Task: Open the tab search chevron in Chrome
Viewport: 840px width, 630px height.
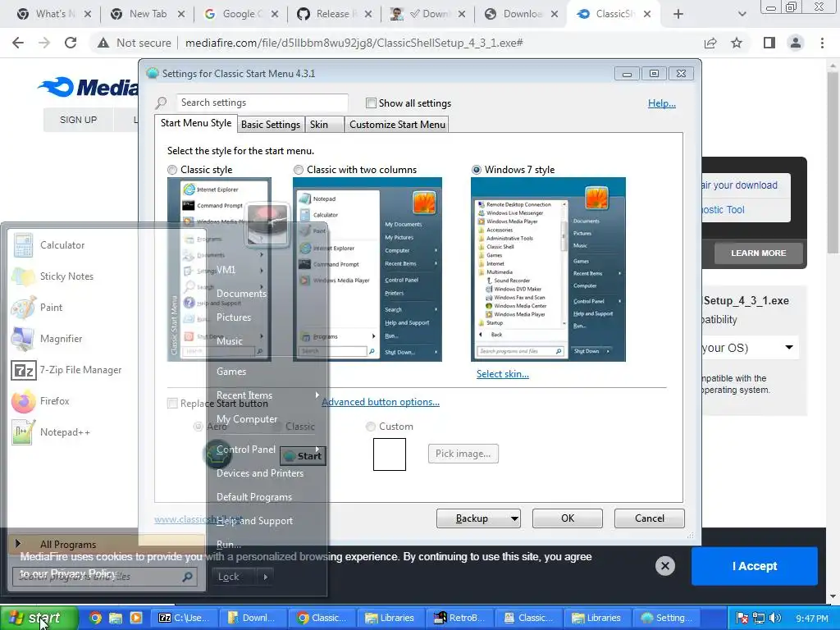Action: click(x=742, y=14)
